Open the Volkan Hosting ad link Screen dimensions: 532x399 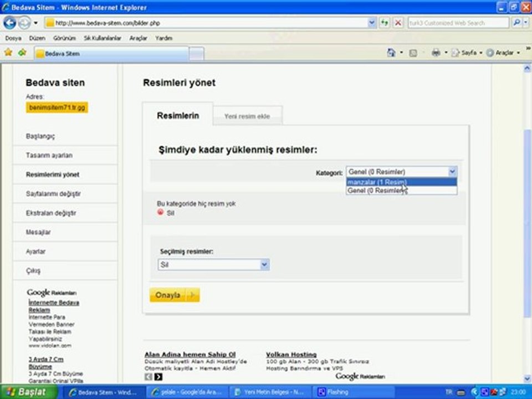coord(291,354)
